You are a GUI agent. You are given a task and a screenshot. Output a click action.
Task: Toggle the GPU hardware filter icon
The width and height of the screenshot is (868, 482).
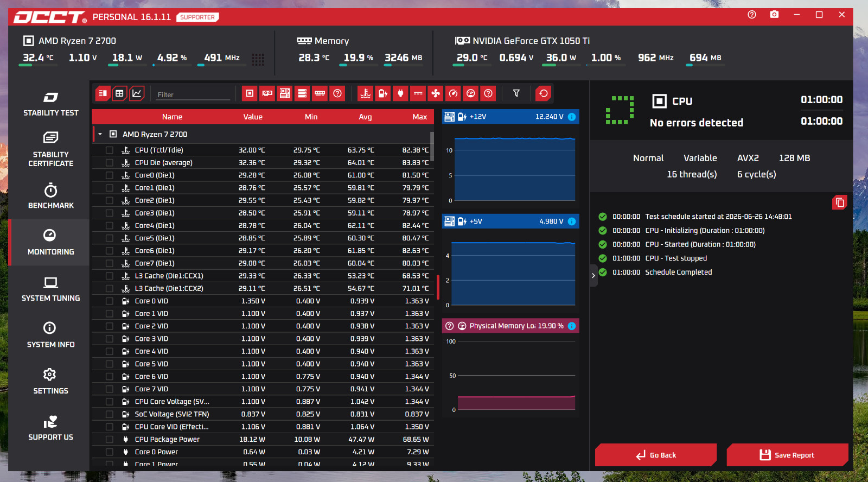(267, 93)
